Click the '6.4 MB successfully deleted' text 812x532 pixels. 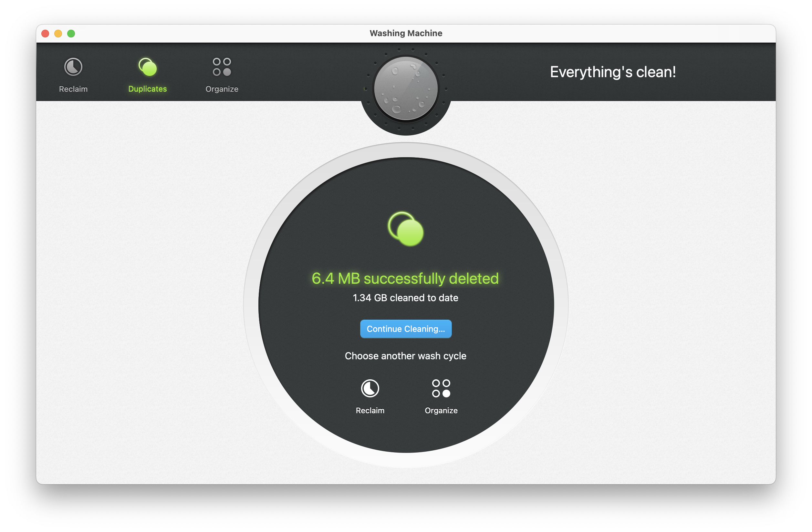tap(405, 278)
